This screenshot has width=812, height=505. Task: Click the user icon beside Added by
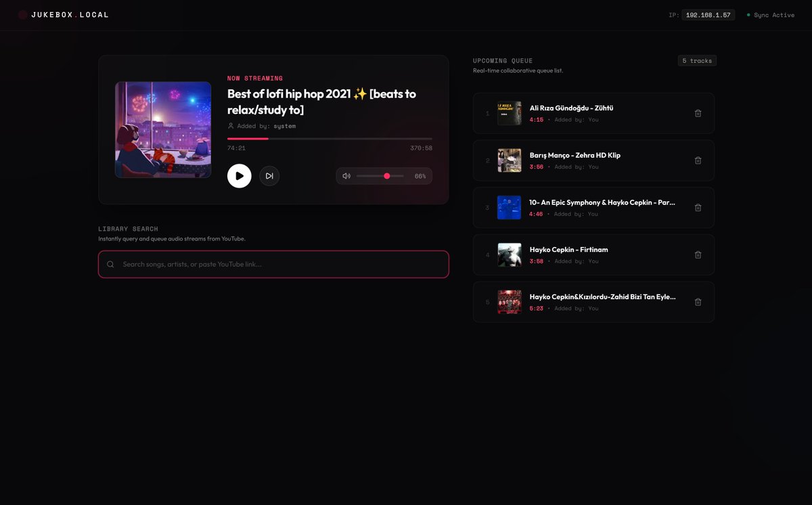(x=231, y=126)
